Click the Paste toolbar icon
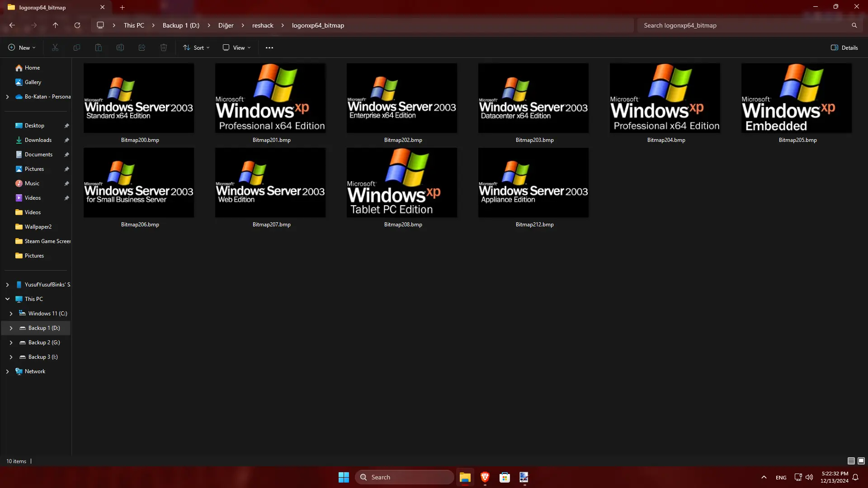The width and height of the screenshot is (868, 488). [x=99, y=47]
